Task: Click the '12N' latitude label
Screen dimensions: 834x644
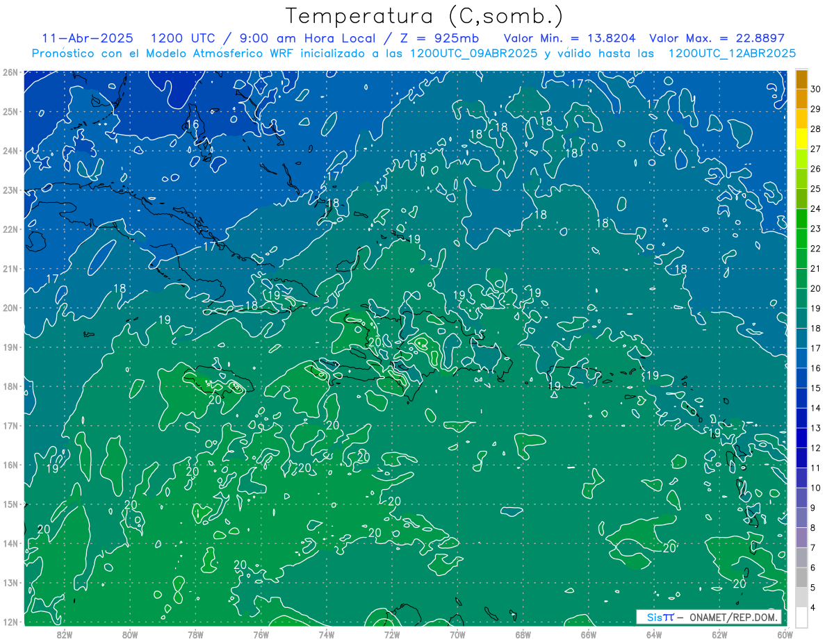Action: 10,622
